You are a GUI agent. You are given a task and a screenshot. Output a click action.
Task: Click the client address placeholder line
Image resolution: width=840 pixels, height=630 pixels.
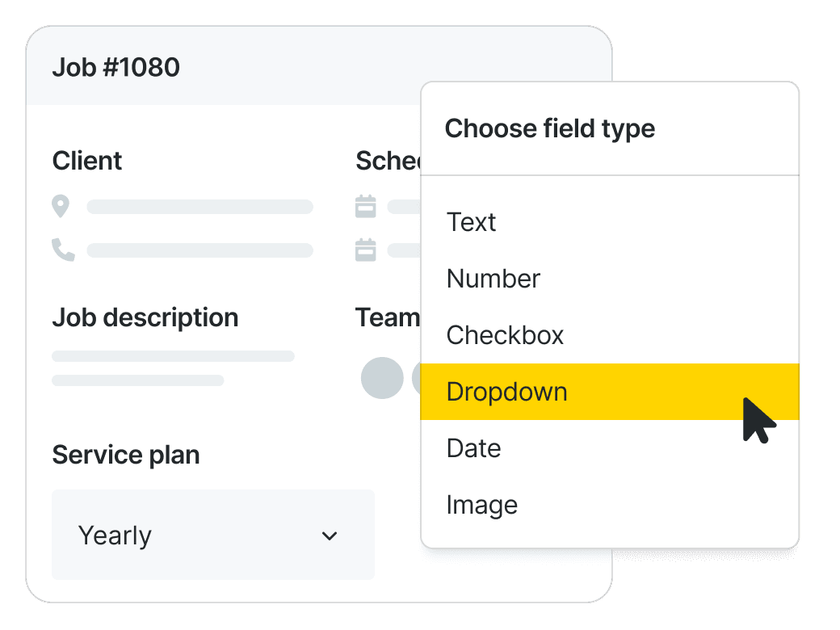(x=199, y=207)
